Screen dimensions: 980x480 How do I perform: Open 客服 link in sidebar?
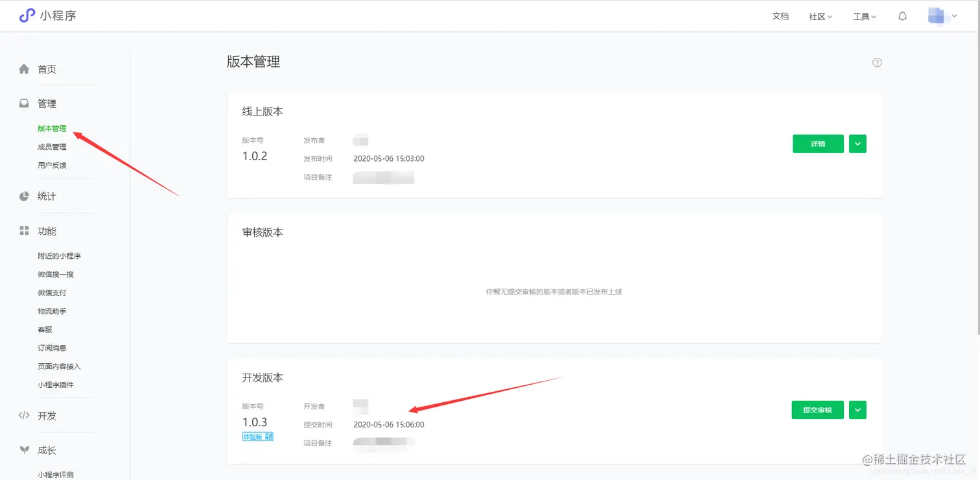(45, 330)
